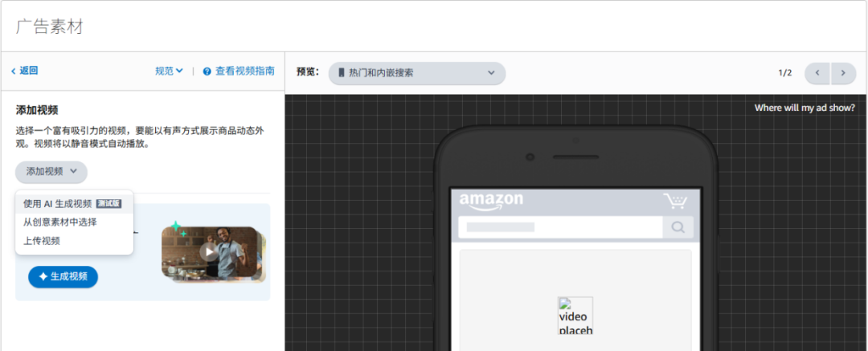Go to previous preview page arrow
The image size is (868, 351).
(817, 73)
